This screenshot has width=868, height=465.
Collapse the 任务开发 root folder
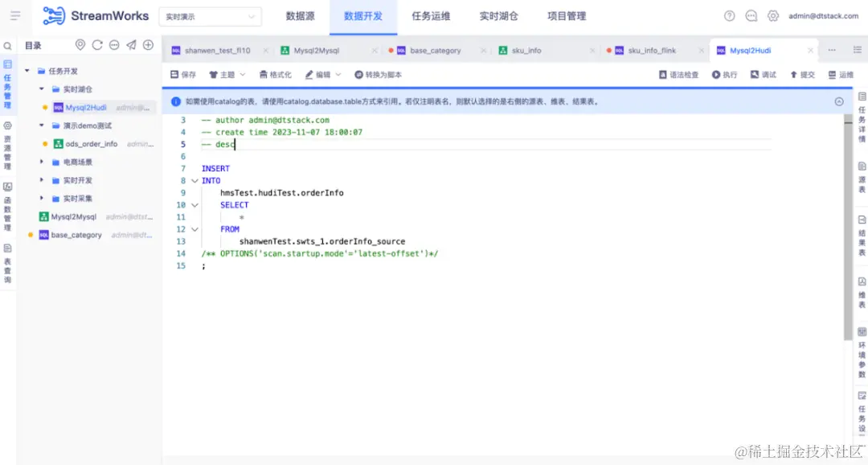[27, 71]
